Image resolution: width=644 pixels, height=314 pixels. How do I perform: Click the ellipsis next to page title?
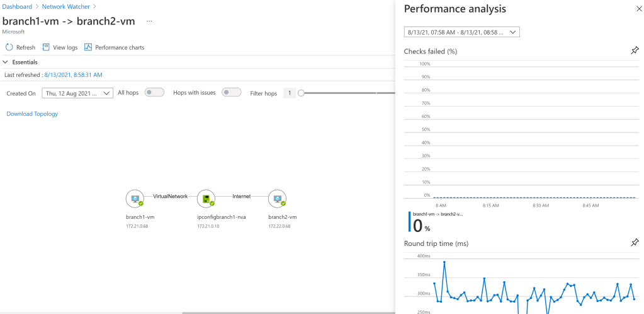[x=149, y=21]
